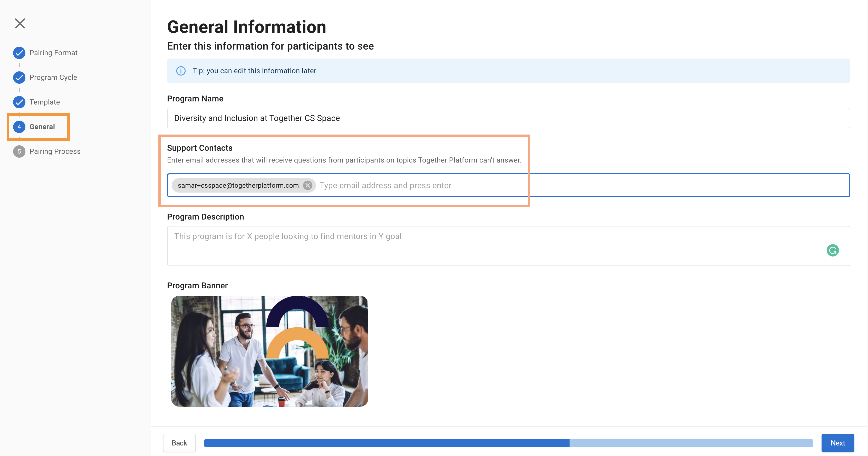The image size is (868, 456).
Task: Remove the samar+csspace email chip
Action: 308,185
